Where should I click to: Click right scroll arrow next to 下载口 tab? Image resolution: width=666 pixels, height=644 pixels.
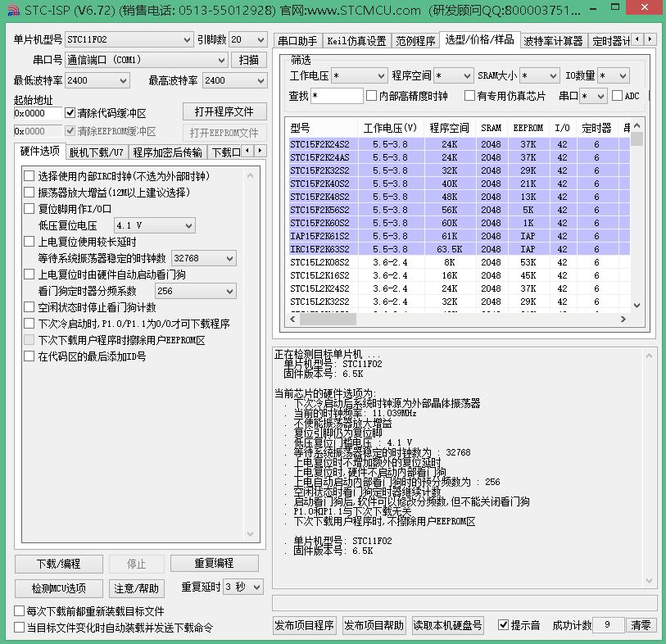[x=260, y=151]
